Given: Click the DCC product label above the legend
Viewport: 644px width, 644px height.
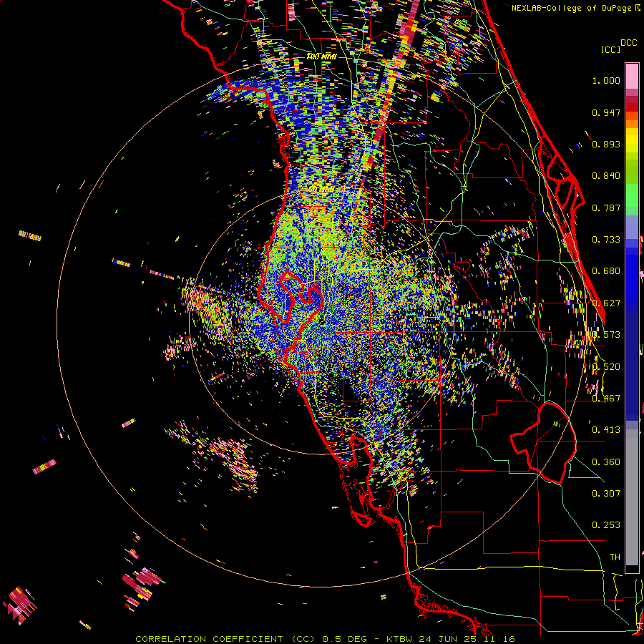Looking at the screenshot, I should click(629, 43).
